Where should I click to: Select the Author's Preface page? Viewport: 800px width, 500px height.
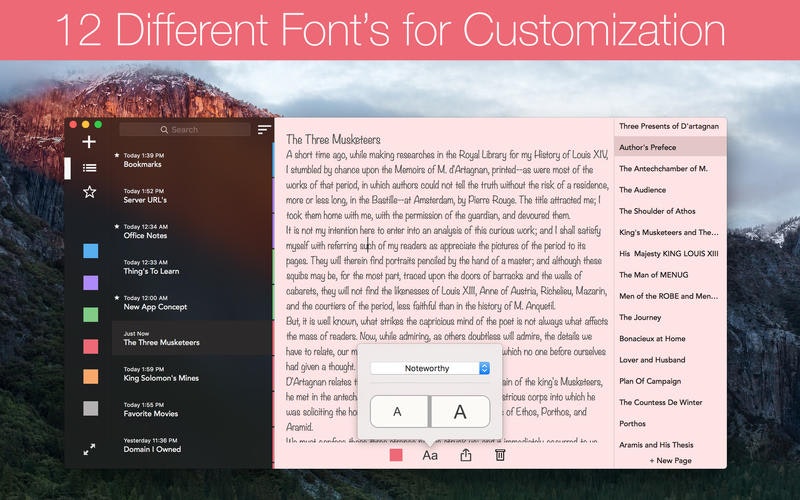tap(670, 147)
